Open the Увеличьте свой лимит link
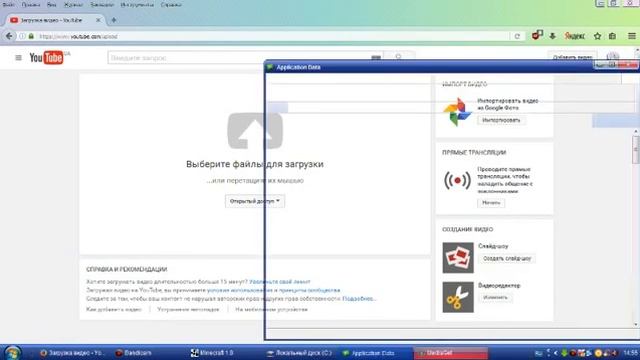The height and width of the screenshot is (360, 640). (280, 282)
